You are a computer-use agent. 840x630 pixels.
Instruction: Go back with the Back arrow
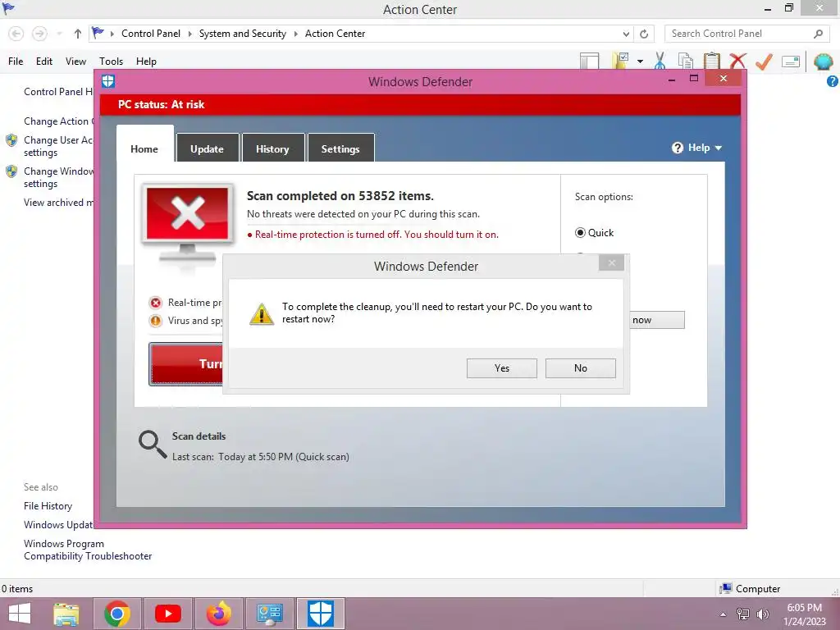pyautogui.click(x=16, y=34)
